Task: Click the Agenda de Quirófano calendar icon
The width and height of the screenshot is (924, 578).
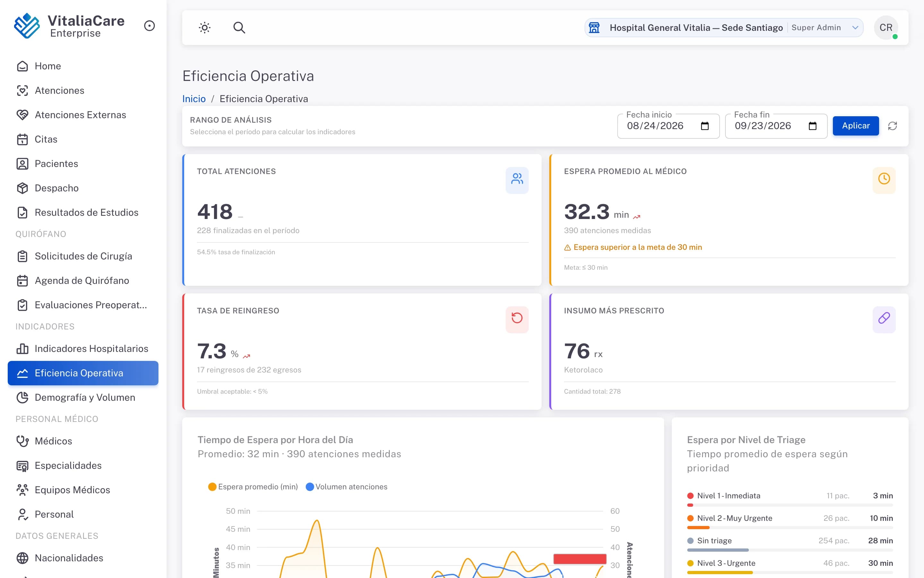Action: [x=22, y=281]
